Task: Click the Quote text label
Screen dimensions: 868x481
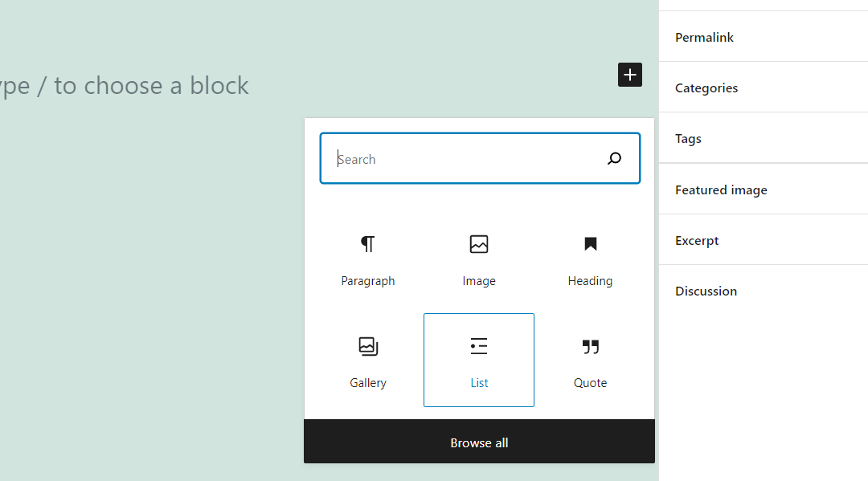Action: click(590, 383)
